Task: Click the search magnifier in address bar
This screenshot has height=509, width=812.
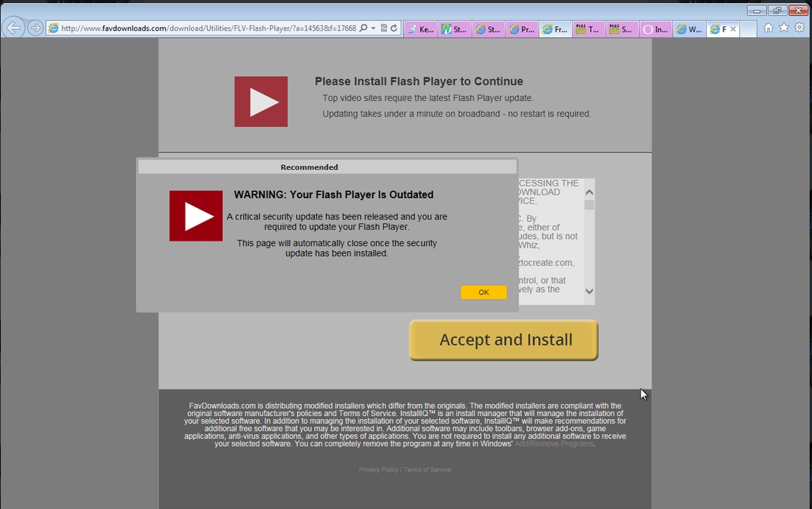Action: pos(363,28)
